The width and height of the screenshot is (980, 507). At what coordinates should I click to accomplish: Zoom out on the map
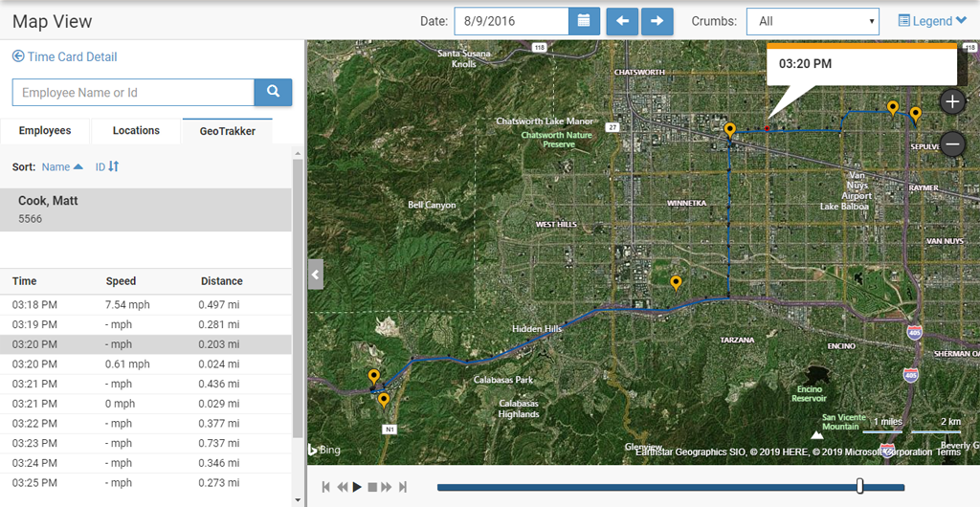click(952, 144)
